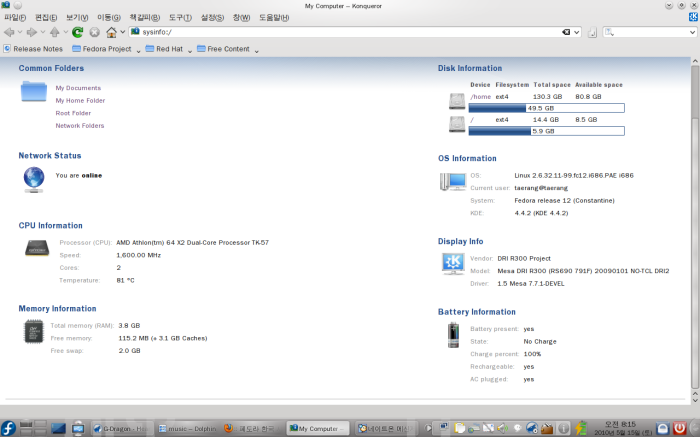Viewport: 700px width, 437px height.
Task: Reload the page with green refresh icon
Action: [x=78, y=32]
